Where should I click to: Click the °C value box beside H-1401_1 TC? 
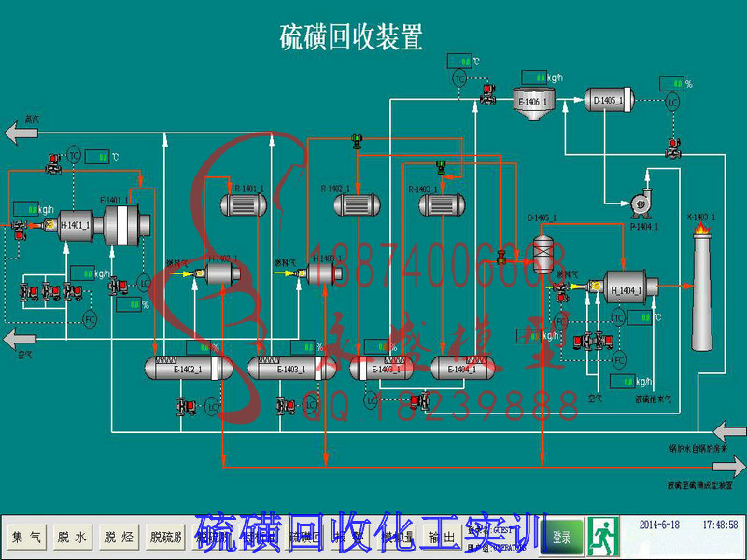point(97,157)
